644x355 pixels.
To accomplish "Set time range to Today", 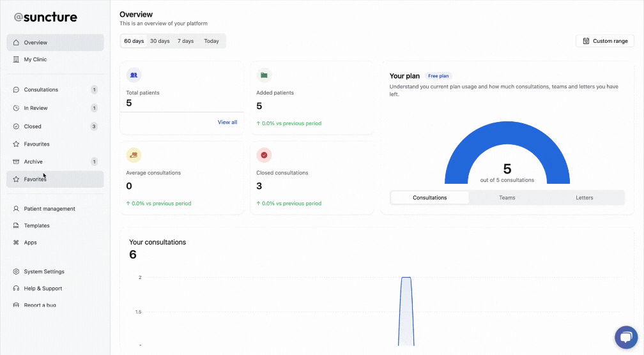I will pyautogui.click(x=211, y=41).
